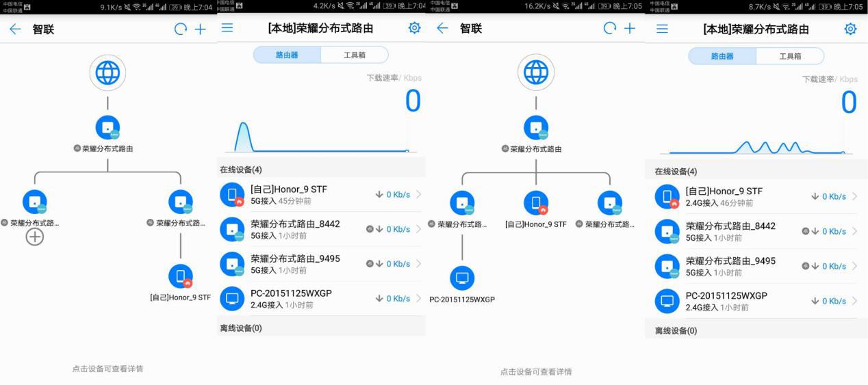Open hamburger menu in router list showing Honor_9 2.4G接入
868x385 pixels.
tap(662, 29)
